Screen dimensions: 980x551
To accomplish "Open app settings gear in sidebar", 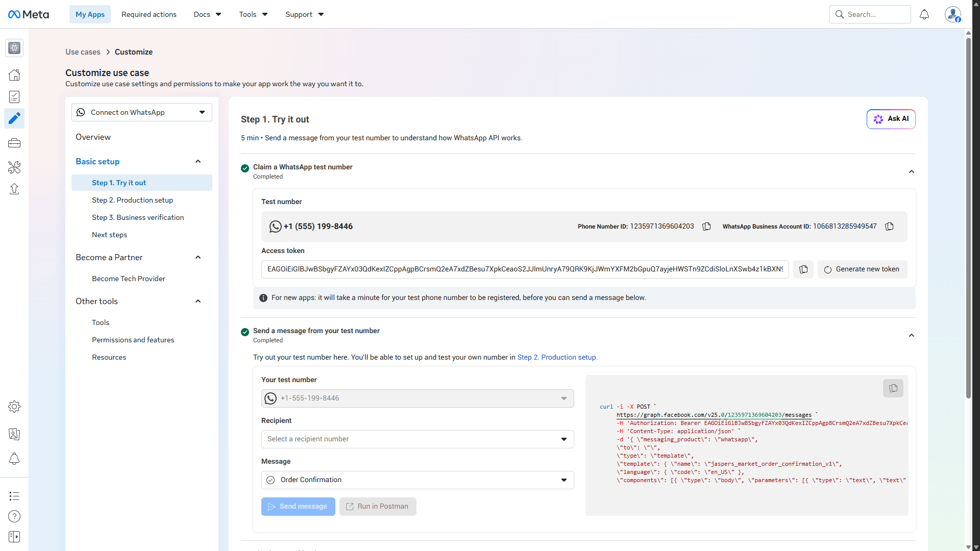I will pos(14,407).
